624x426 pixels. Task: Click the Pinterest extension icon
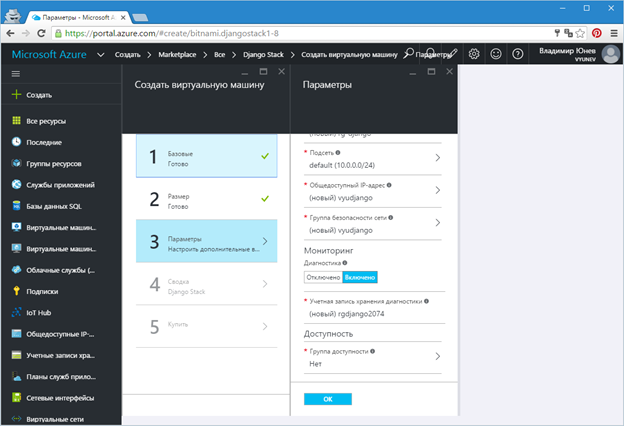tap(597, 33)
